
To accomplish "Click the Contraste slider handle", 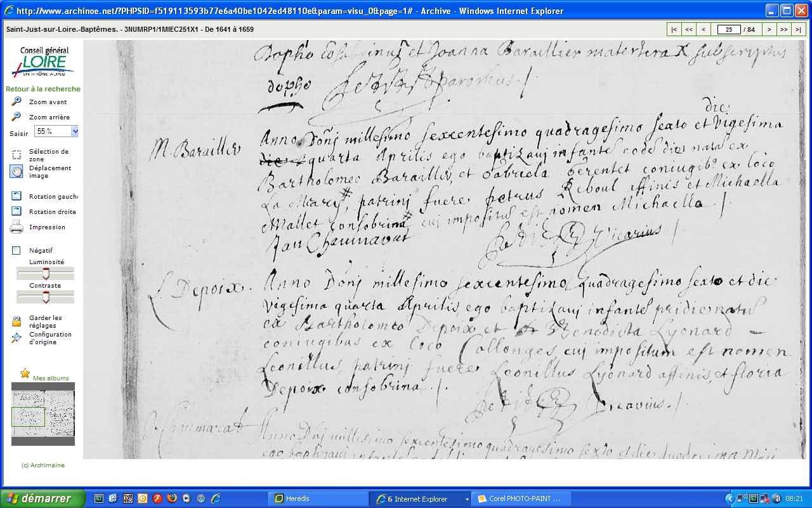I will (46, 297).
